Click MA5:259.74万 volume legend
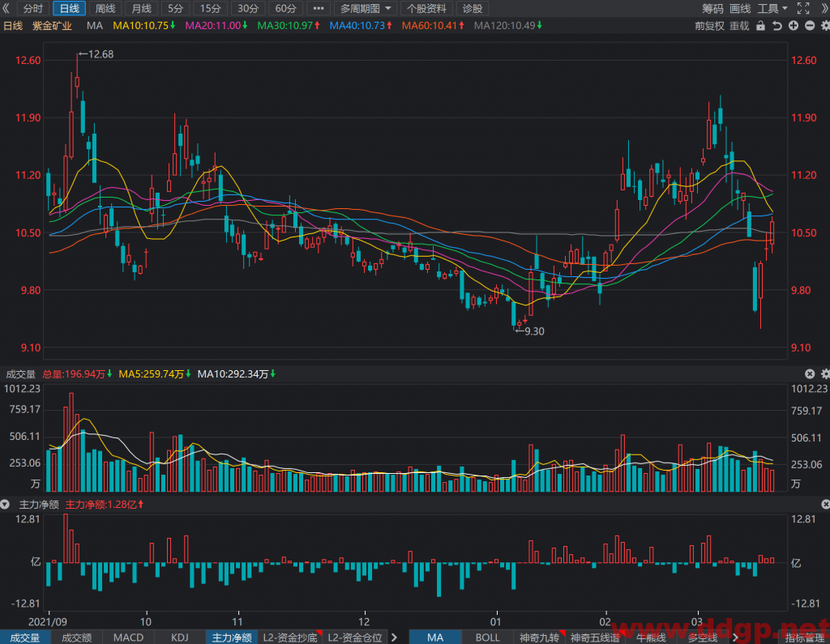830x644 pixels. pos(155,374)
